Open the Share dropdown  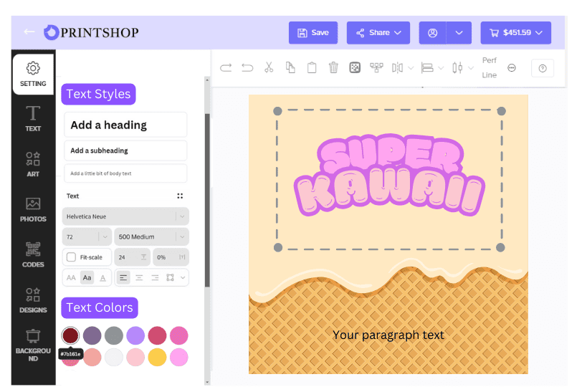click(378, 32)
